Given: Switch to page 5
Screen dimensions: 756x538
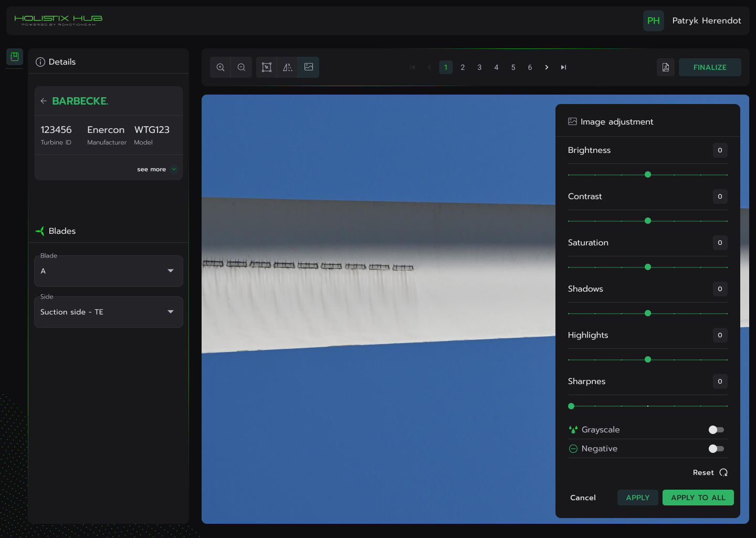Looking at the screenshot, I should [513, 67].
